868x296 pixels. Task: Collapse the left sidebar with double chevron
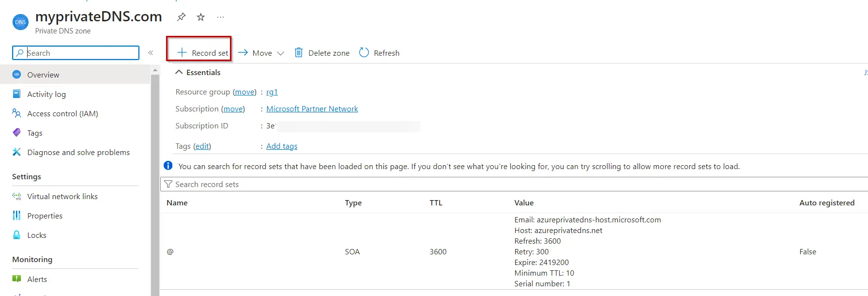click(x=151, y=53)
